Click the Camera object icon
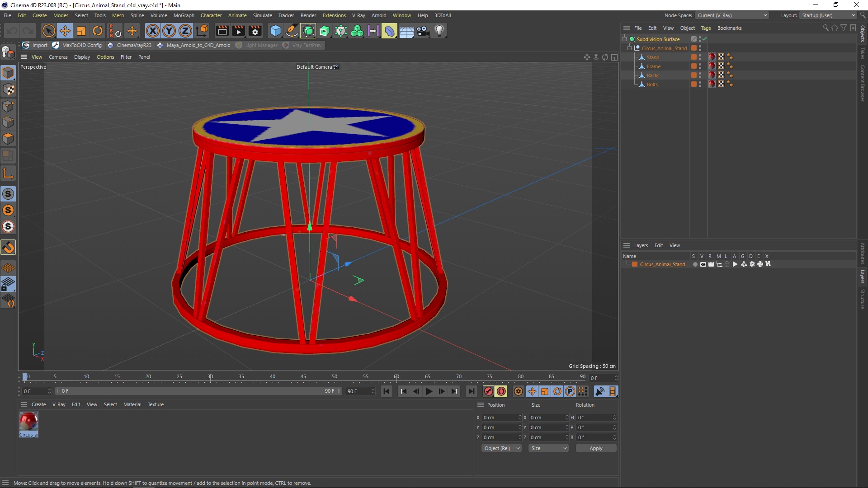868x488 pixels. pos(423,31)
